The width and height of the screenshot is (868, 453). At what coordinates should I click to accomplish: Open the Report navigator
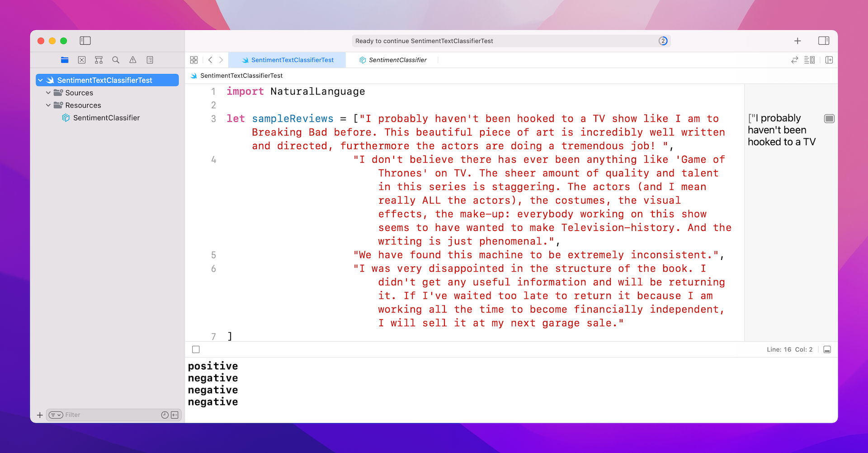[150, 60]
